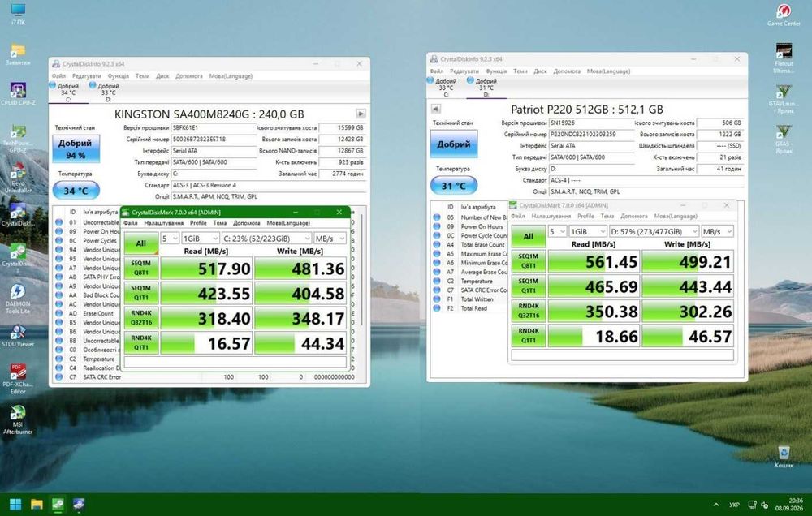Click the Добрий 94 % health status button
Screen dimensions: 812x516
pyautogui.click(x=76, y=148)
